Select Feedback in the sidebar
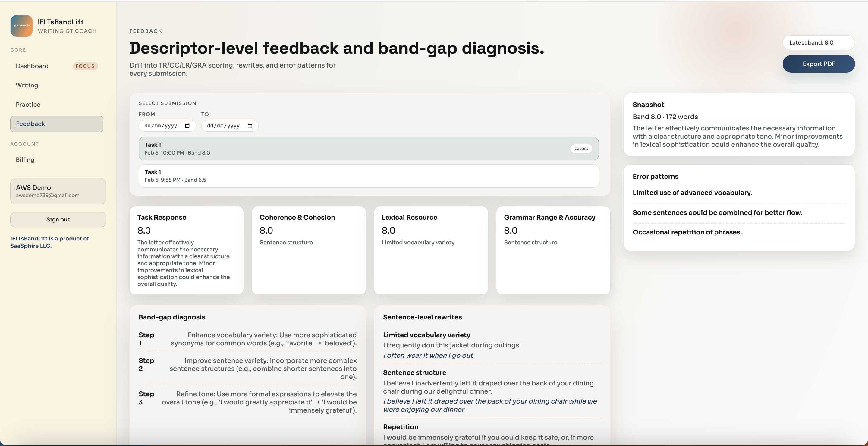868x446 pixels. tap(30, 124)
